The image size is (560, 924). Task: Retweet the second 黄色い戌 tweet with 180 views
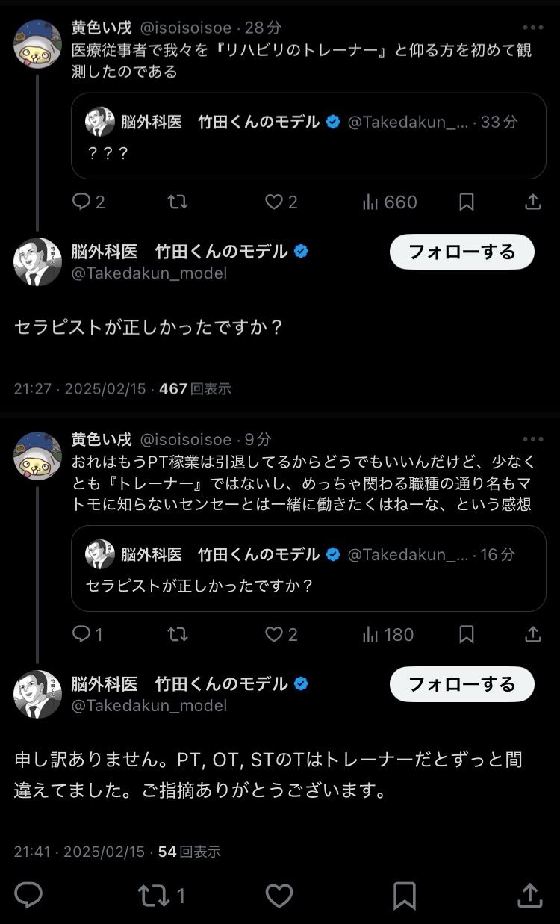(177, 634)
